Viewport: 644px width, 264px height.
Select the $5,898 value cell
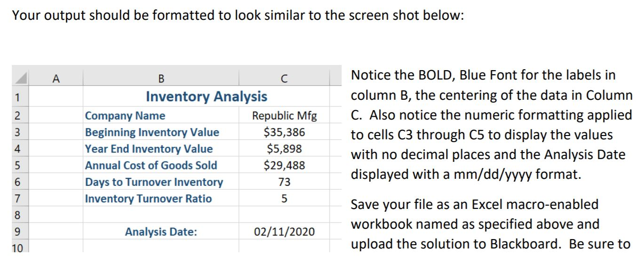(x=284, y=149)
